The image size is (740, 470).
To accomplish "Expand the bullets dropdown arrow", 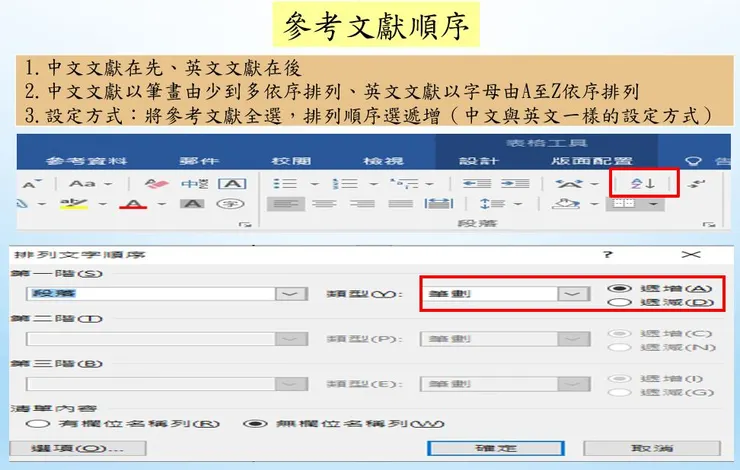I will [315, 184].
